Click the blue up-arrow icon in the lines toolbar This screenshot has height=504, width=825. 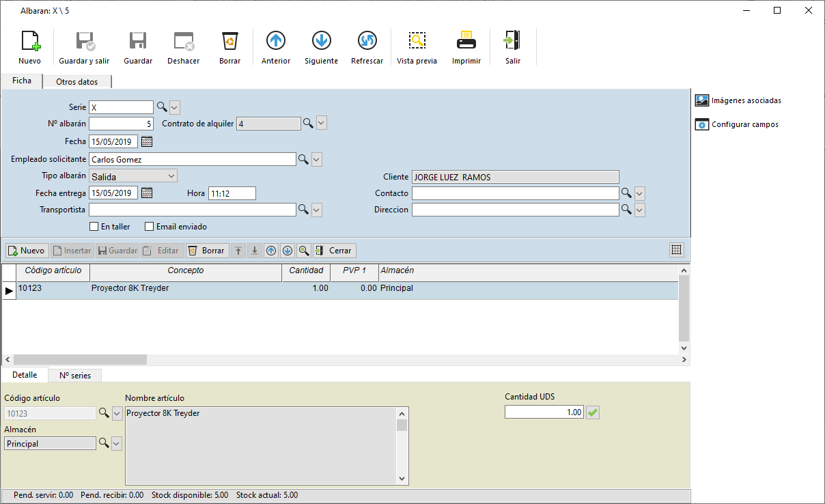(x=271, y=251)
